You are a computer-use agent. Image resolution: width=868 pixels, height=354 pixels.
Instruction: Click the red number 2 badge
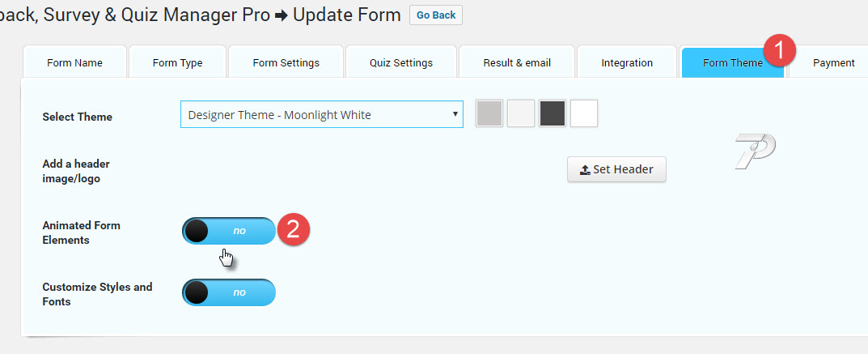click(294, 229)
